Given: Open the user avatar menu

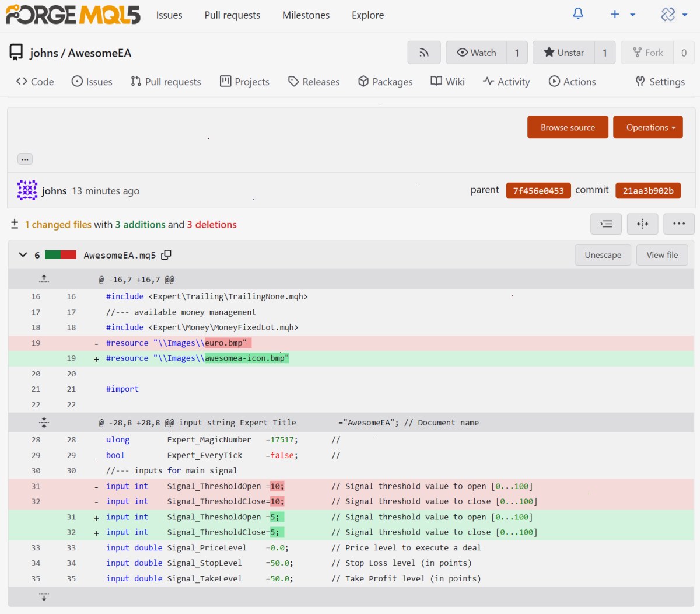Looking at the screenshot, I should tap(674, 14).
